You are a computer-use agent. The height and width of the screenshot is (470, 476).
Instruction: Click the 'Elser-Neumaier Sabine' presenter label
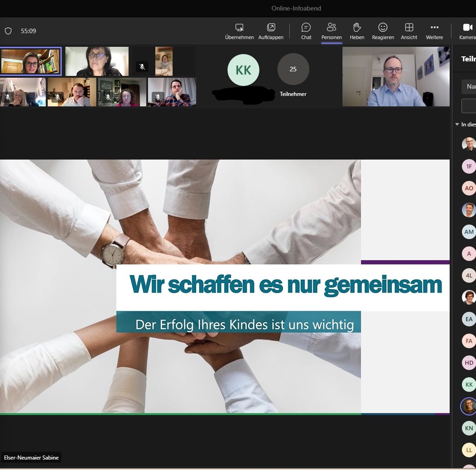(31, 458)
